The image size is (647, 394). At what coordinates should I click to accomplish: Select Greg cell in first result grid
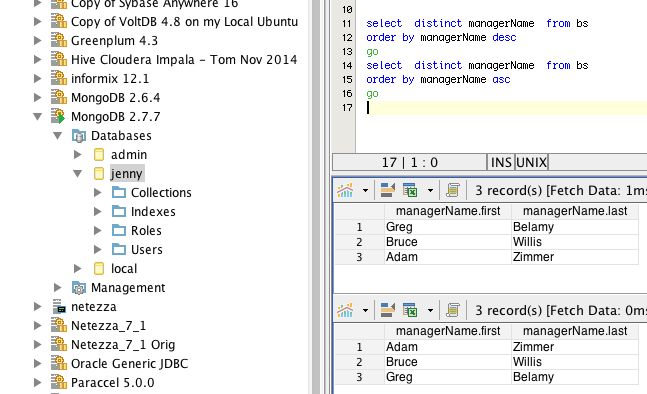pyautogui.click(x=448, y=227)
